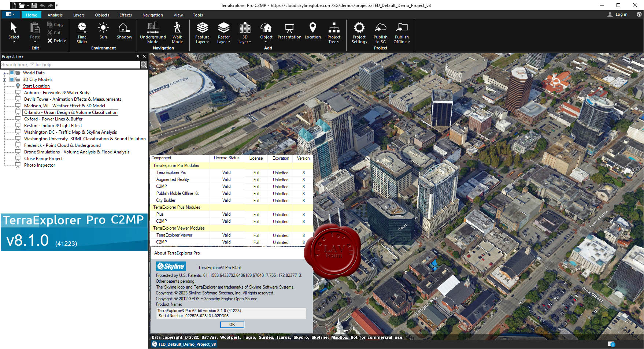Open 3D Layer dropdown
The width and height of the screenshot is (644, 349).
click(x=245, y=33)
